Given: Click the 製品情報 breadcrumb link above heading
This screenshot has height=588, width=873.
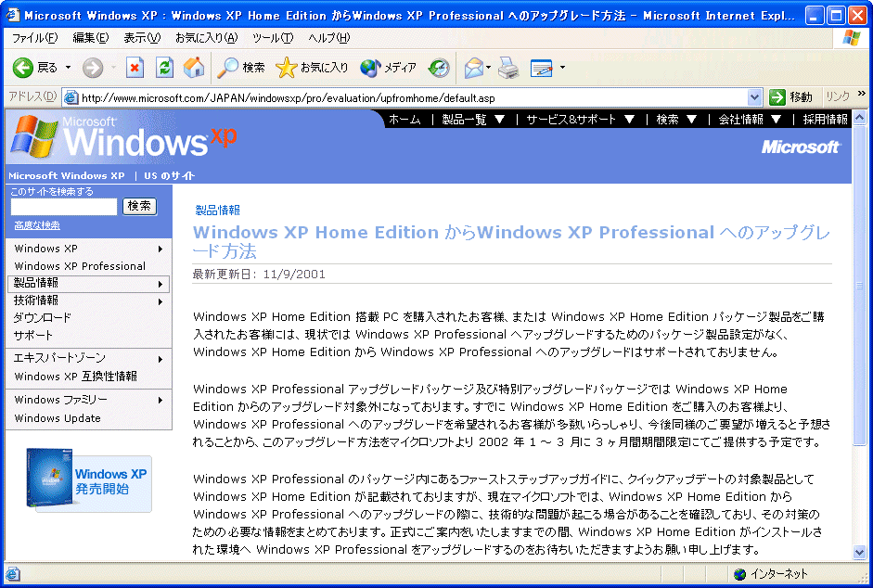Looking at the screenshot, I should (x=218, y=210).
